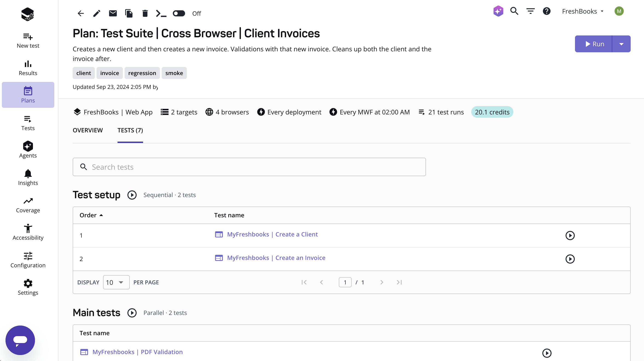The width and height of the screenshot is (644, 361).
Task: Click the regression tag
Action: click(x=142, y=73)
